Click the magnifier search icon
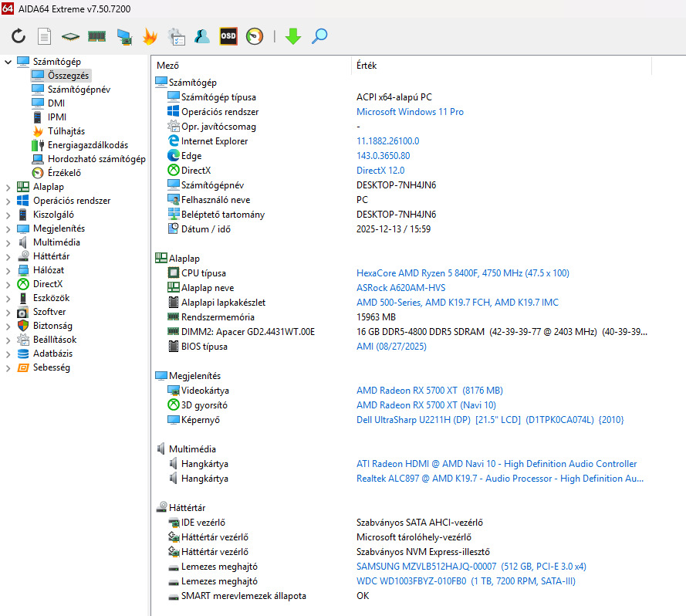This screenshot has height=616, width=686. pos(319,36)
